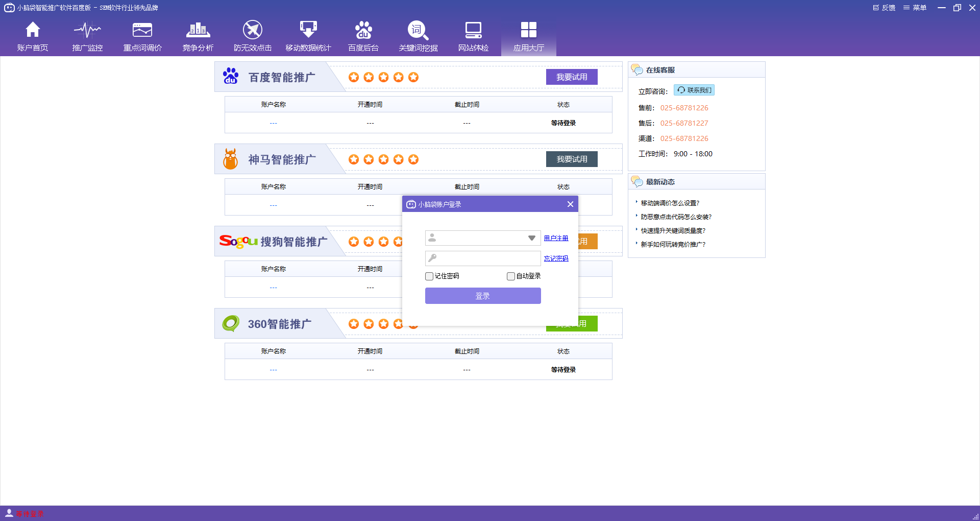Select 重点词调价 keyword pricing tool

pyautogui.click(x=142, y=36)
